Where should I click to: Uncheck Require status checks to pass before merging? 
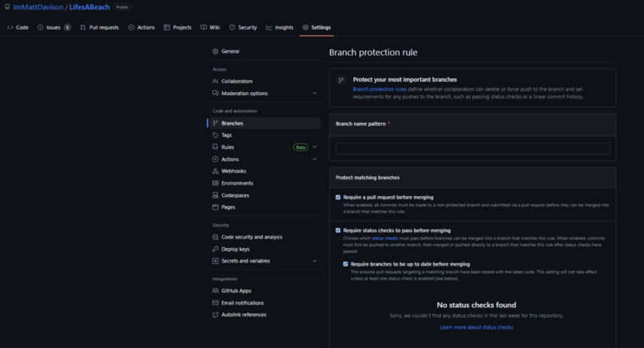338,230
